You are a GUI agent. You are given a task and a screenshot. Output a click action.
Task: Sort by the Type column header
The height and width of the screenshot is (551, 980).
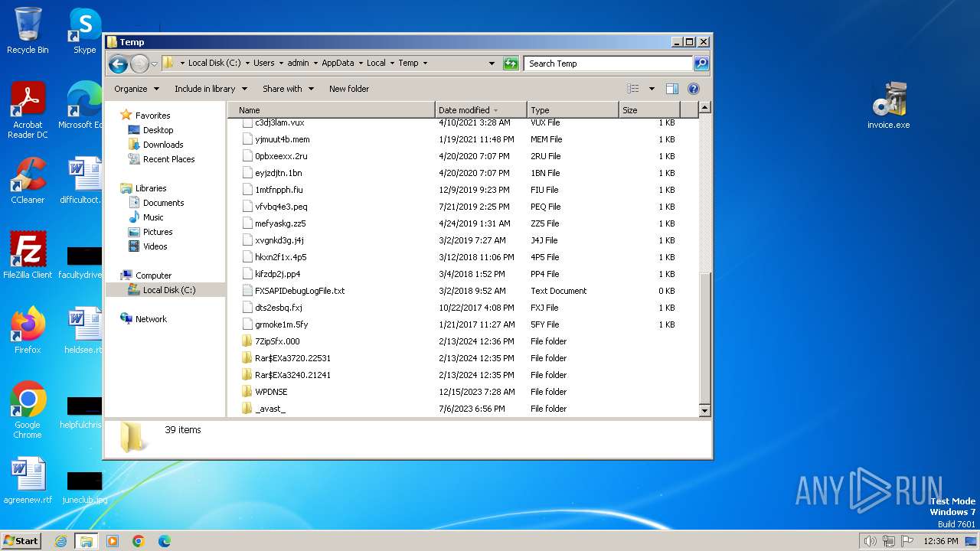573,110
